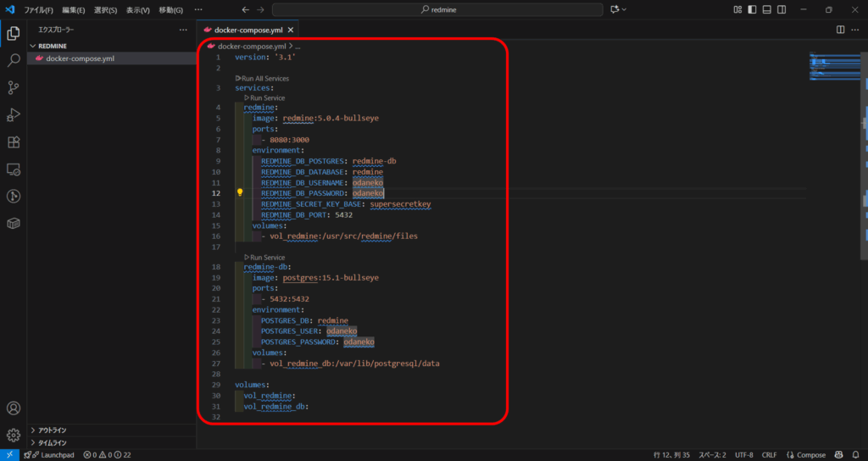Open the Remote Explorer view
The image size is (868, 461).
click(x=14, y=169)
